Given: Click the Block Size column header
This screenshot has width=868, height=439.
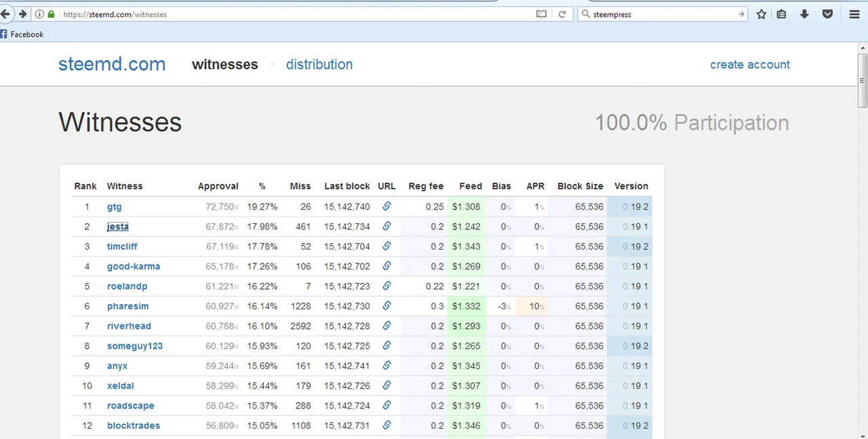Looking at the screenshot, I should 580,186.
